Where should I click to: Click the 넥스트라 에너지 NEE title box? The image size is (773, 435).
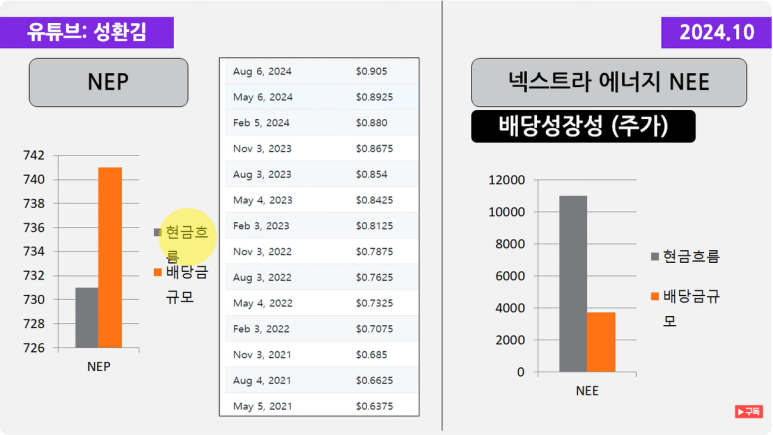609,82
